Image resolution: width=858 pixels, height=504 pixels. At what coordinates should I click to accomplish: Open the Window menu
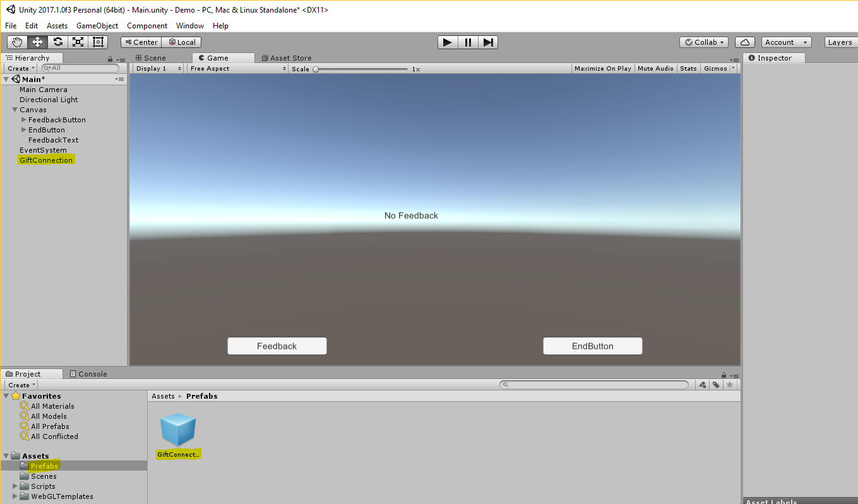[190, 26]
